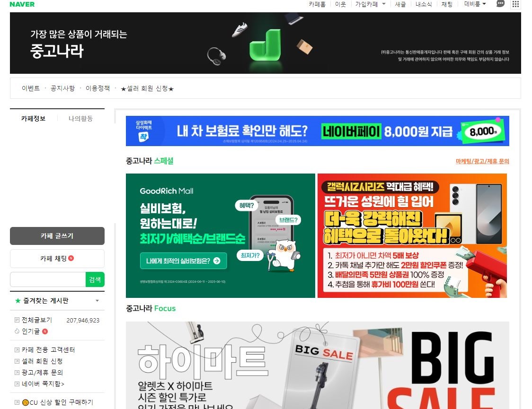Click the cookie icon by CU 신상 할인
Viewport: 532px width, 409px height.
(25, 402)
